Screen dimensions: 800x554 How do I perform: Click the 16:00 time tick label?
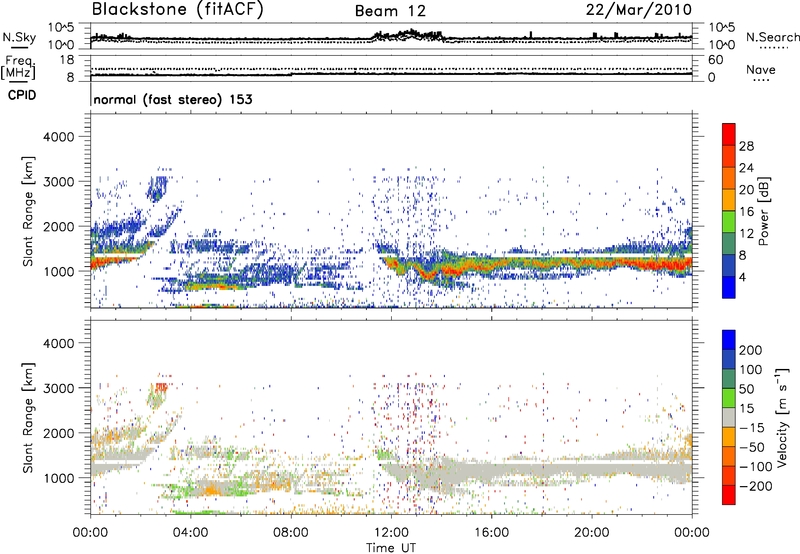(x=491, y=533)
